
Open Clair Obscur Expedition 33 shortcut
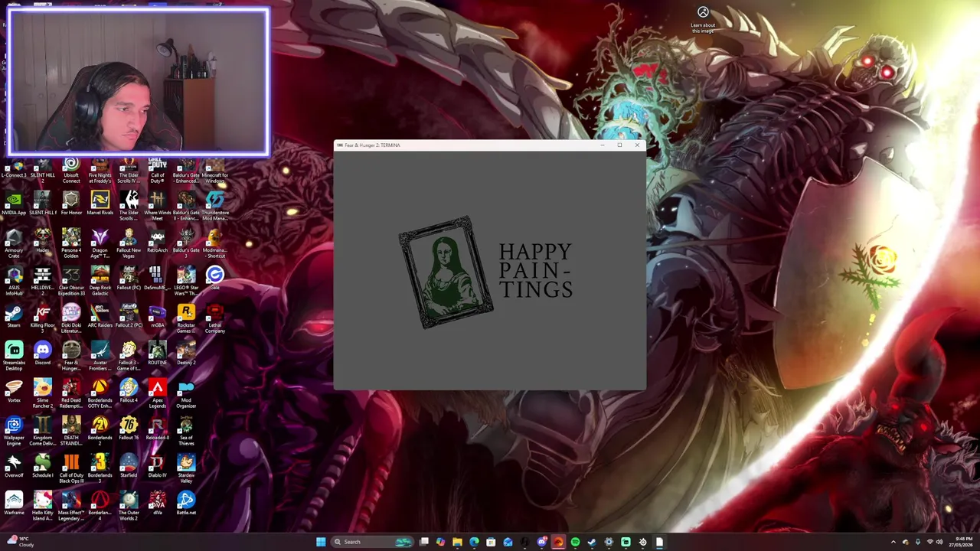(x=71, y=279)
